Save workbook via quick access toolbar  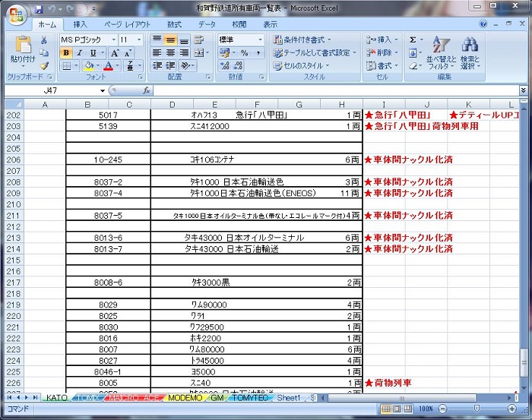pos(39,9)
